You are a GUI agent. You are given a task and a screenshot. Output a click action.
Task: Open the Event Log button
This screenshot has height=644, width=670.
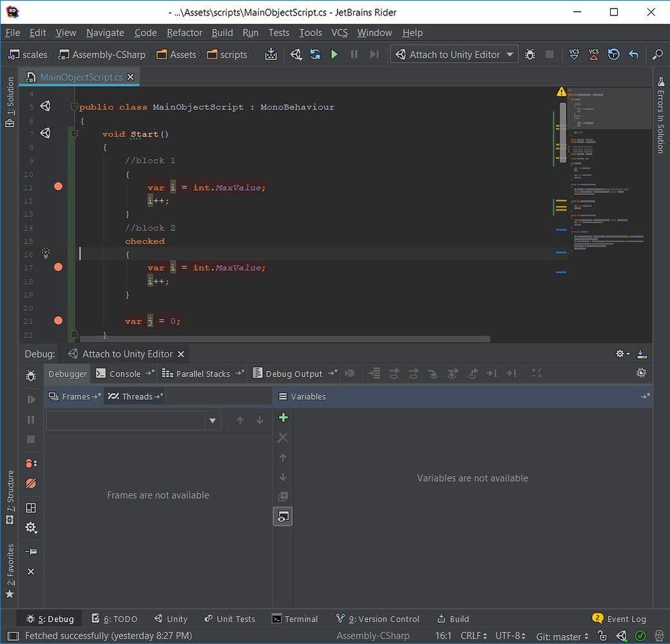click(619, 619)
